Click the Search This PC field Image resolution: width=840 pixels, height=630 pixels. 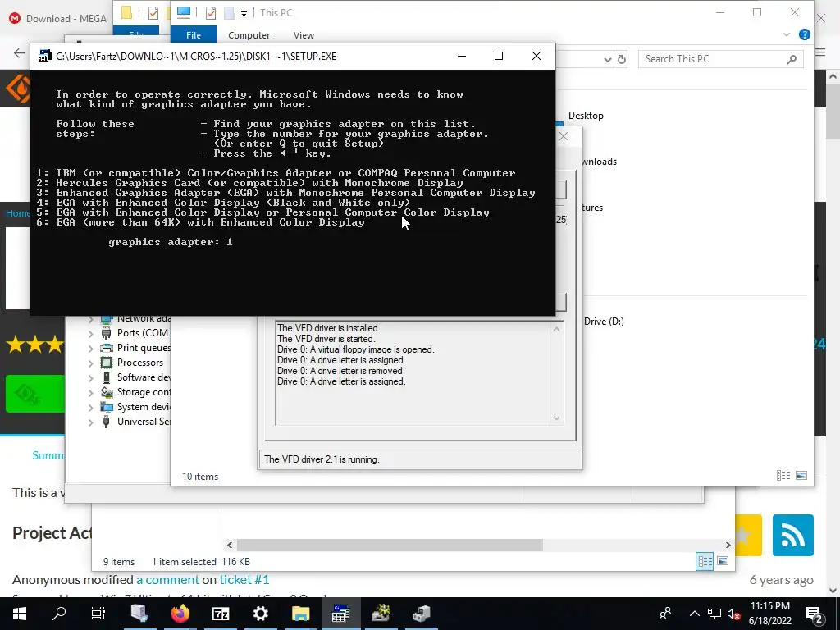coord(720,59)
